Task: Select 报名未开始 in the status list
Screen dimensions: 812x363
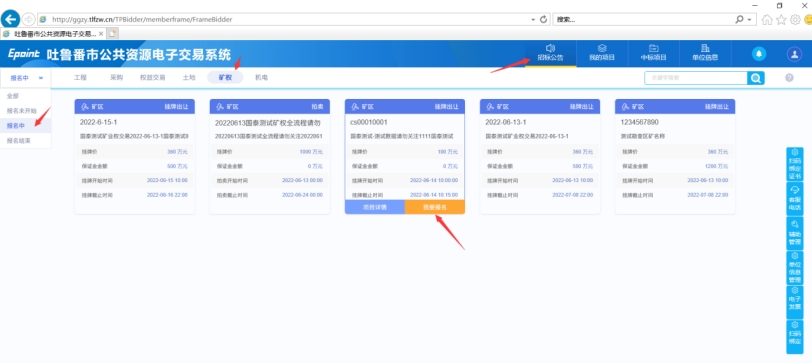Action: [x=25, y=111]
